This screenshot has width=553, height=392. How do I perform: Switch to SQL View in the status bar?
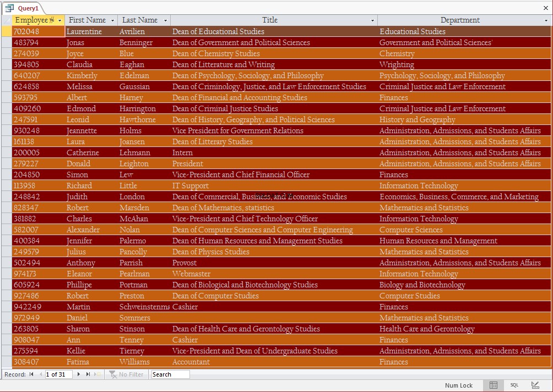pos(514,385)
